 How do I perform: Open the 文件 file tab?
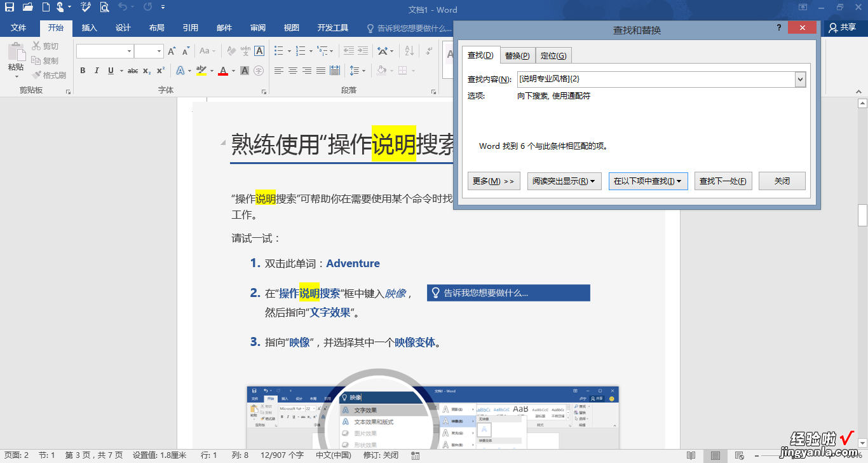pos(18,28)
